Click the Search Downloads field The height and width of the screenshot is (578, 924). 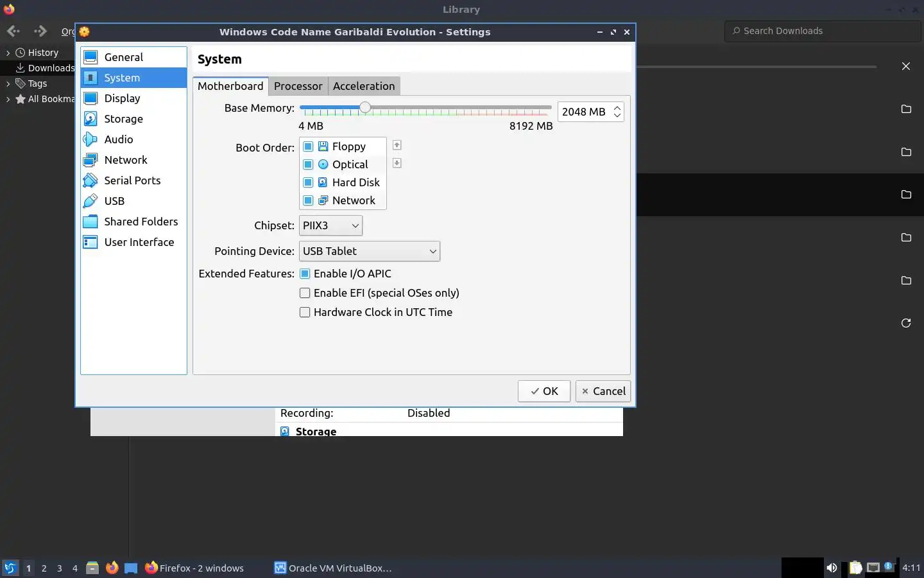pos(823,31)
